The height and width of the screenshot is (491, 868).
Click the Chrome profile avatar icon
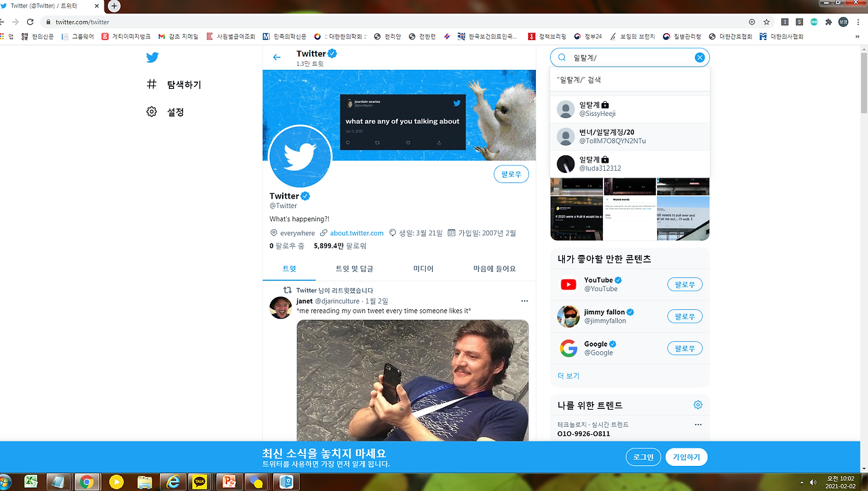tap(842, 21)
